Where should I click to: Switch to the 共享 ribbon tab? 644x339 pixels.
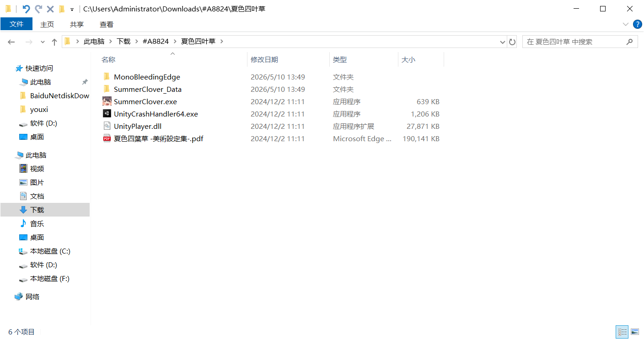tap(77, 25)
